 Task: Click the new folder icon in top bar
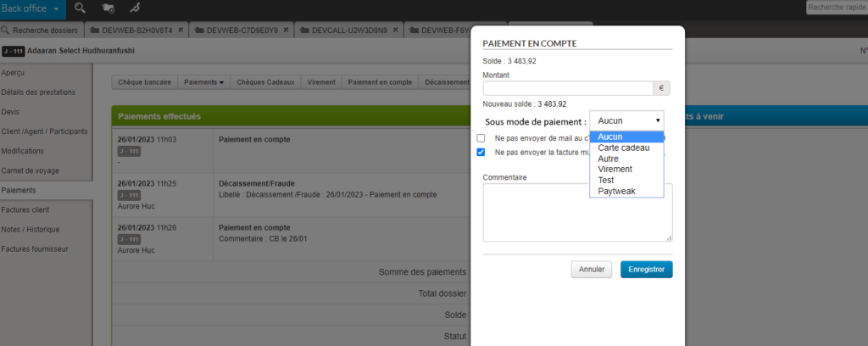[x=108, y=8]
